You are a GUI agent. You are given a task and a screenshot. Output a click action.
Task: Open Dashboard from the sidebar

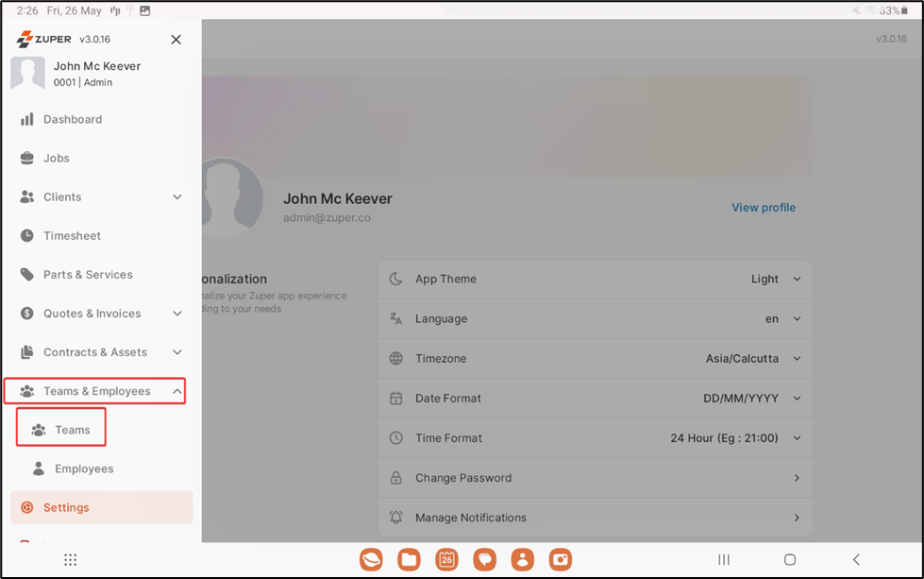72,120
